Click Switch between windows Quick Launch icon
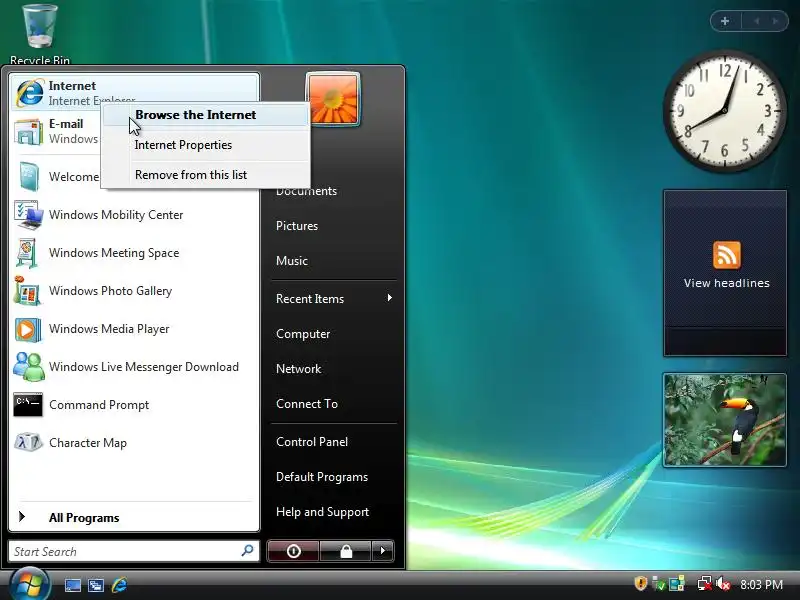This screenshot has height=600, width=800. 95,585
